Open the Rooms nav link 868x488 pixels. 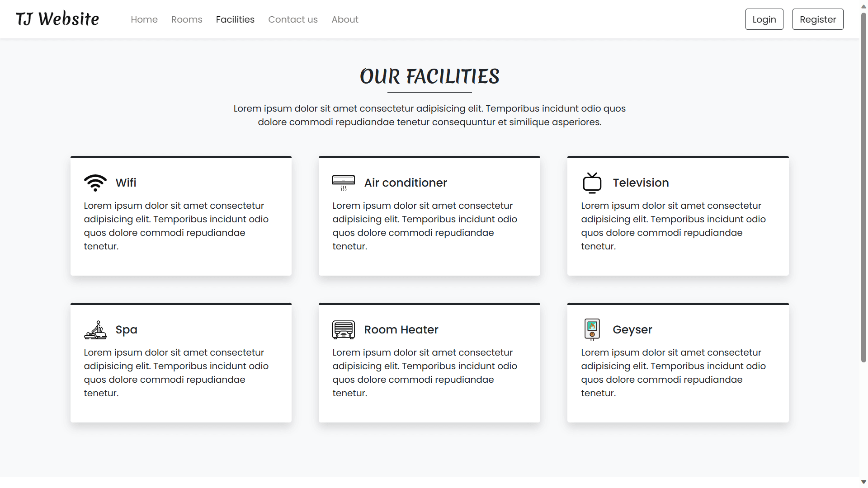point(187,19)
